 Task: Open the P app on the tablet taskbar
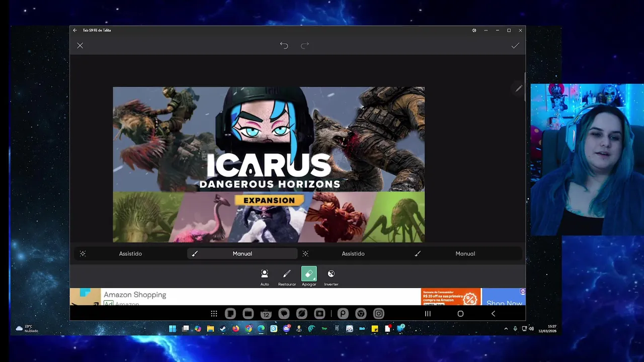(x=343, y=314)
